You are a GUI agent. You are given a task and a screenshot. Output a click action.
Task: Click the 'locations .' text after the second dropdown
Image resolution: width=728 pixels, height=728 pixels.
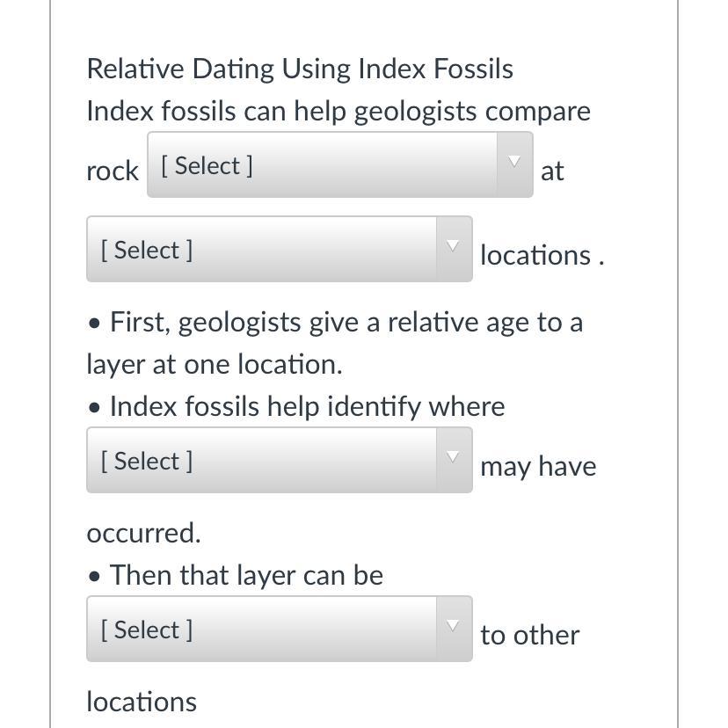pyautogui.click(x=542, y=255)
